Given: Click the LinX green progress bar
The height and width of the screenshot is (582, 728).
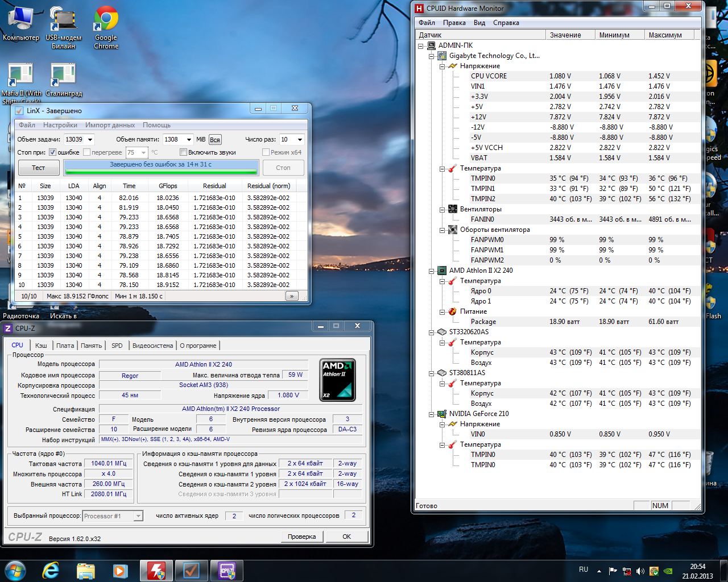Looking at the screenshot, I should tap(161, 167).
